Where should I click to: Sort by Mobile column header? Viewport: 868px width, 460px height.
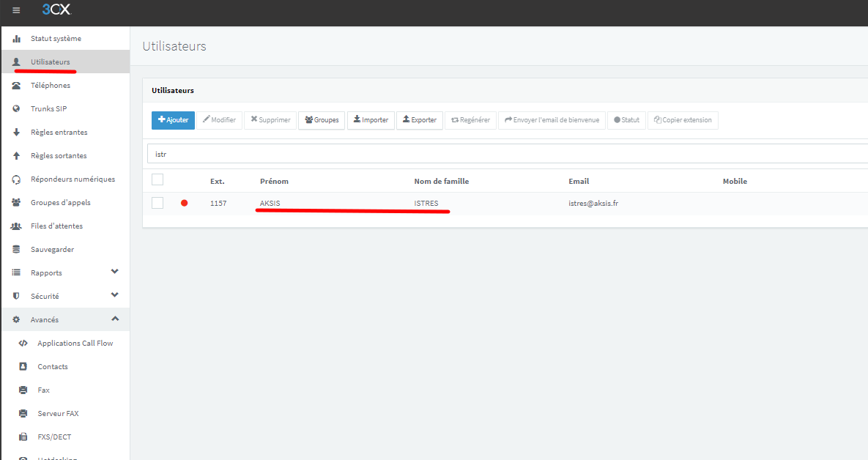click(x=735, y=182)
